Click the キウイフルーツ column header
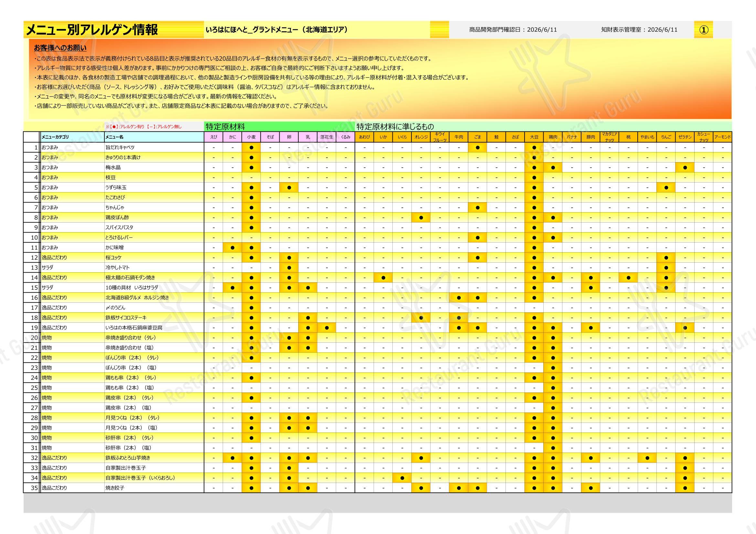The height and width of the screenshot is (534, 756). point(440,137)
